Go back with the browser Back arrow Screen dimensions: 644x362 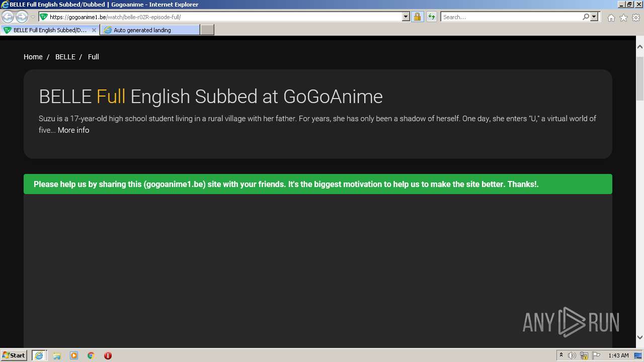pyautogui.click(x=8, y=17)
